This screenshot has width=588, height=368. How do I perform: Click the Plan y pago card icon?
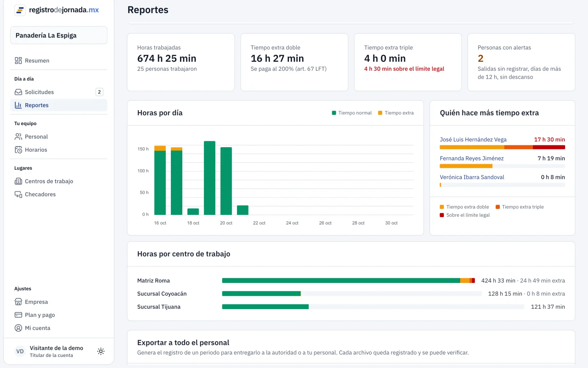18,315
